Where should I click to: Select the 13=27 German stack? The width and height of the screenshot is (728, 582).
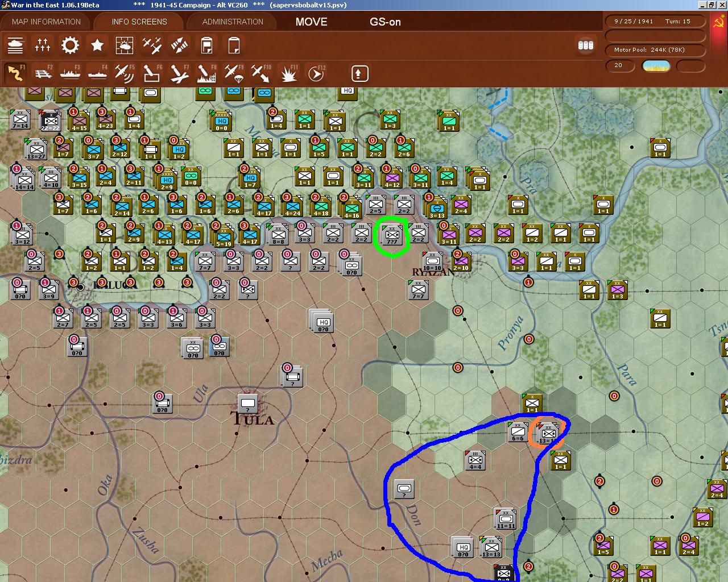(36, 150)
